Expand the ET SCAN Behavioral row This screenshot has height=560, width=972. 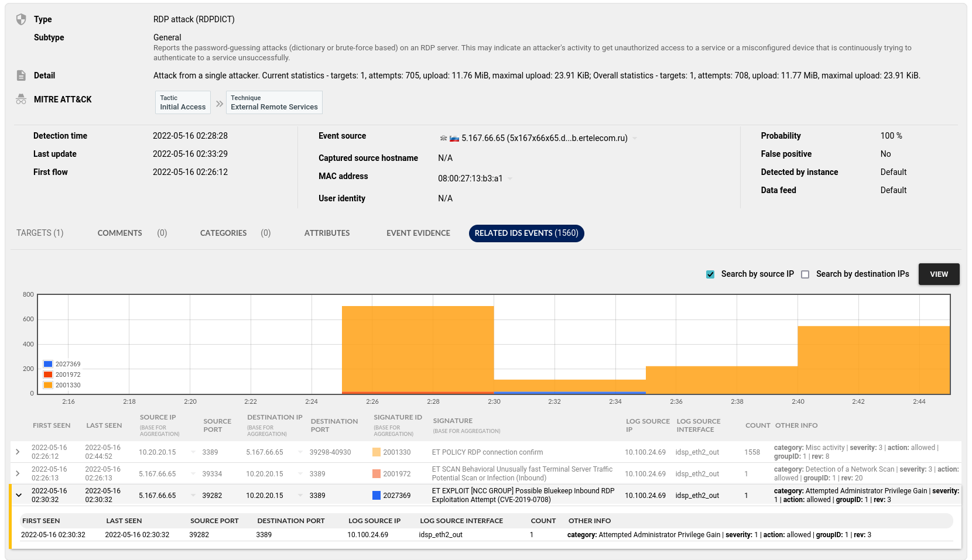[x=18, y=473]
